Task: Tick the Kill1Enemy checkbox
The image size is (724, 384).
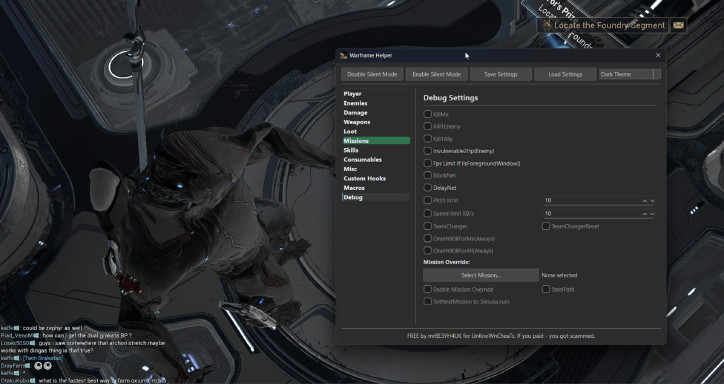Action: click(x=428, y=126)
